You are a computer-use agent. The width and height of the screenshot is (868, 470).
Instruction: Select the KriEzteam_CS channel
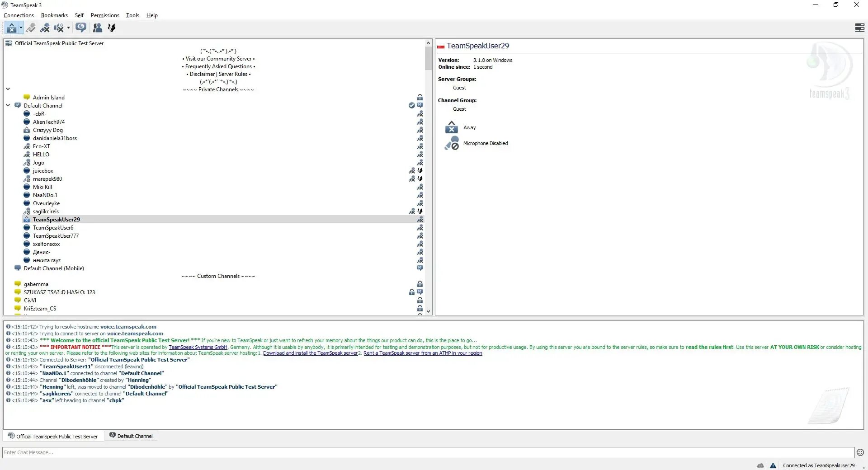(x=40, y=308)
